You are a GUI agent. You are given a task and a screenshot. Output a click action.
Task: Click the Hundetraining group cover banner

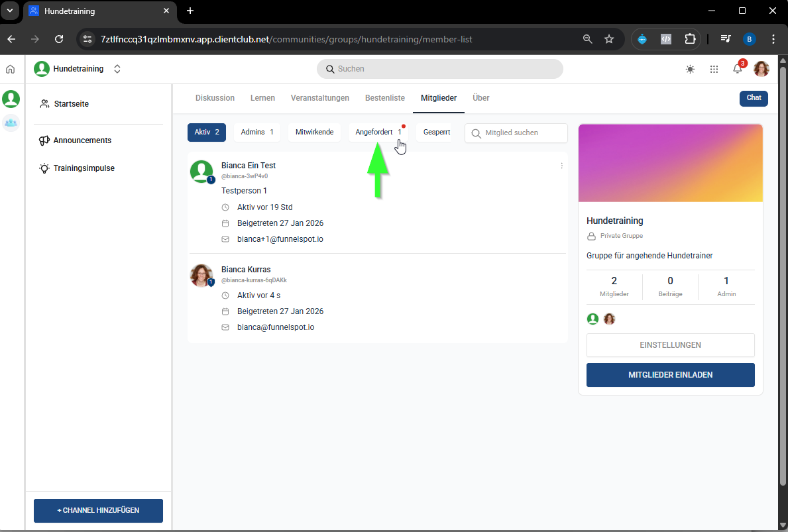[671, 163]
